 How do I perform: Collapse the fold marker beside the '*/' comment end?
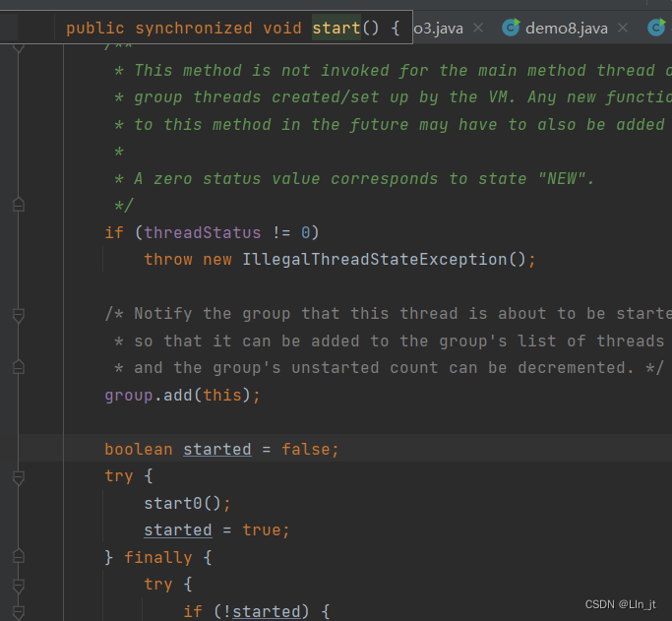(x=19, y=205)
